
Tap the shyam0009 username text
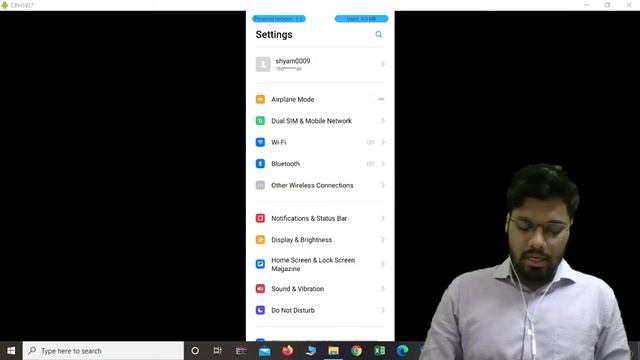pyautogui.click(x=293, y=61)
